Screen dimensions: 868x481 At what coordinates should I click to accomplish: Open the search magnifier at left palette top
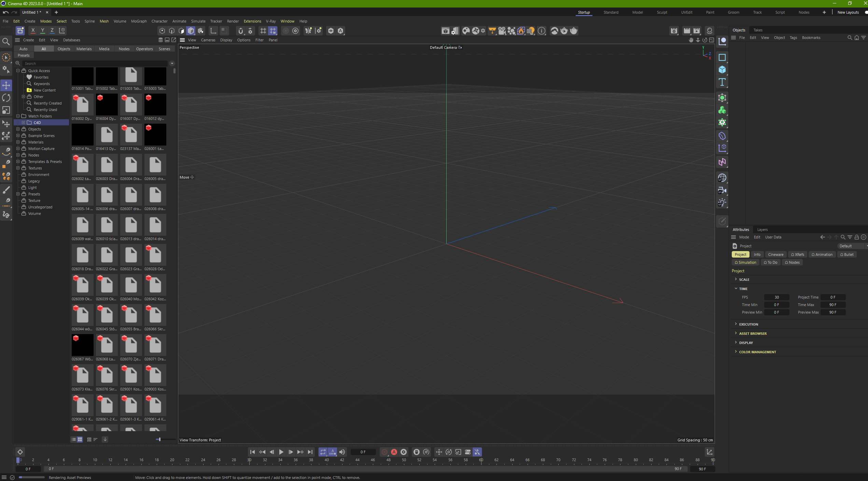6,42
